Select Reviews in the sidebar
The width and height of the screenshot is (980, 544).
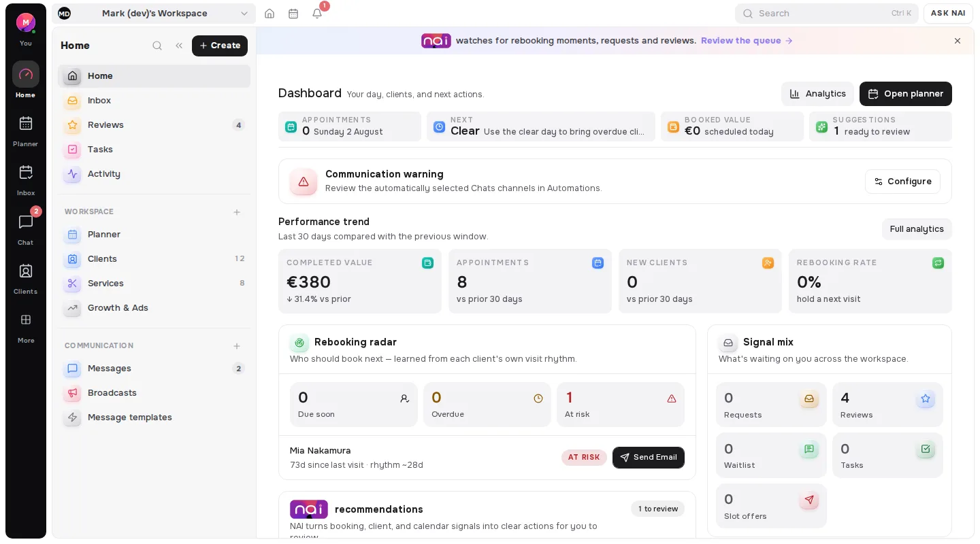click(x=154, y=125)
